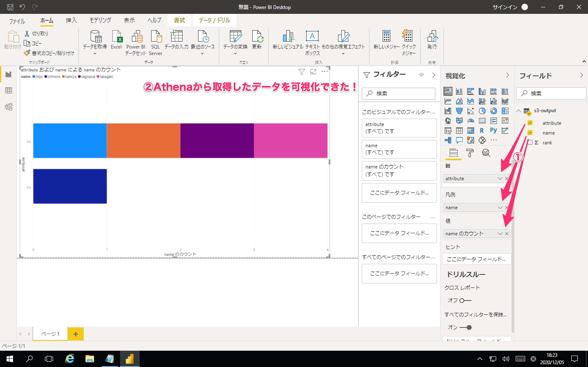The width and height of the screenshot is (588, 367).
Task: Open the Model view in left sidebar
Action: (9, 107)
